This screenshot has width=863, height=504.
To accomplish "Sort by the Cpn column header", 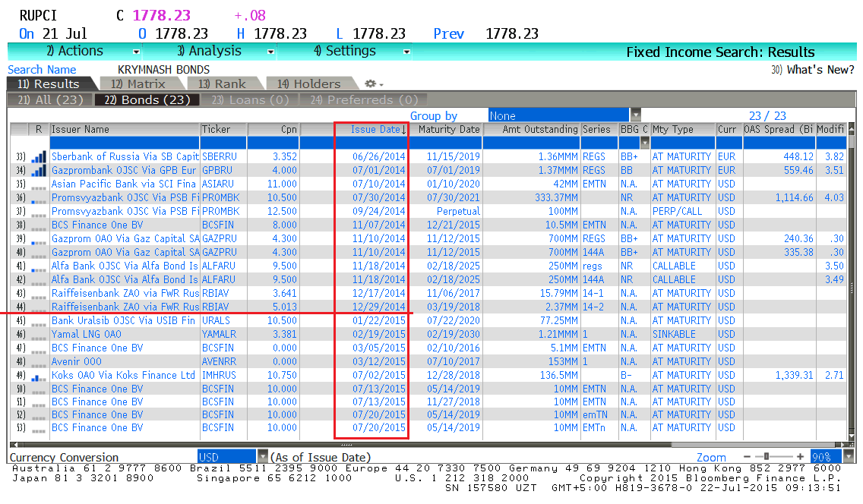I will (273, 129).
